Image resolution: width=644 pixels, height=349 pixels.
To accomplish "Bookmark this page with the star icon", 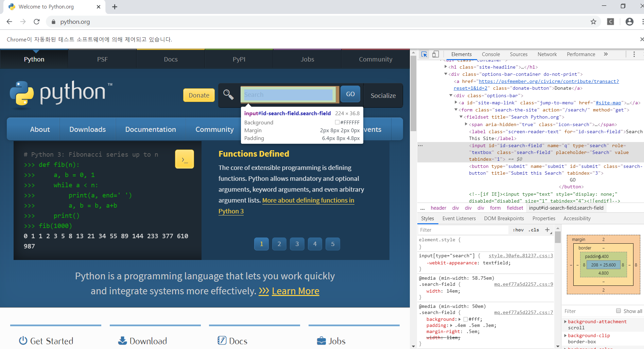I will point(593,22).
